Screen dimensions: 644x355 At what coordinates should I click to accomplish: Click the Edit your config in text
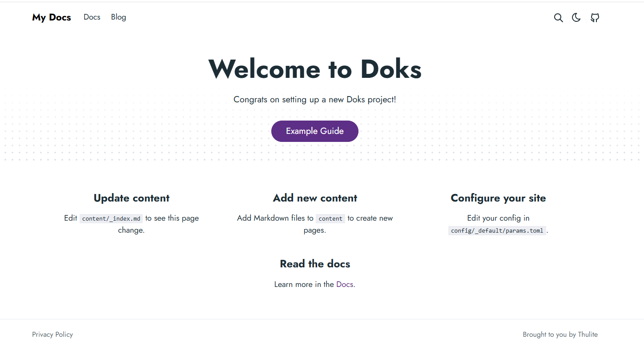(x=498, y=218)
